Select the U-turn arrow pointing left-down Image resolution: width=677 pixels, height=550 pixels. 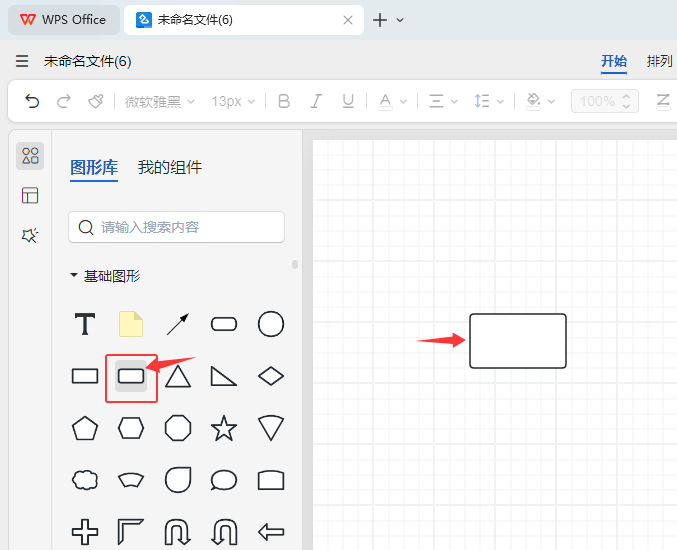(224, 532)
